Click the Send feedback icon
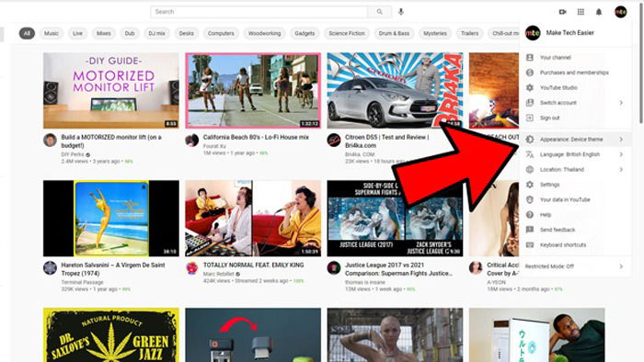 click(x=530, y=230)
